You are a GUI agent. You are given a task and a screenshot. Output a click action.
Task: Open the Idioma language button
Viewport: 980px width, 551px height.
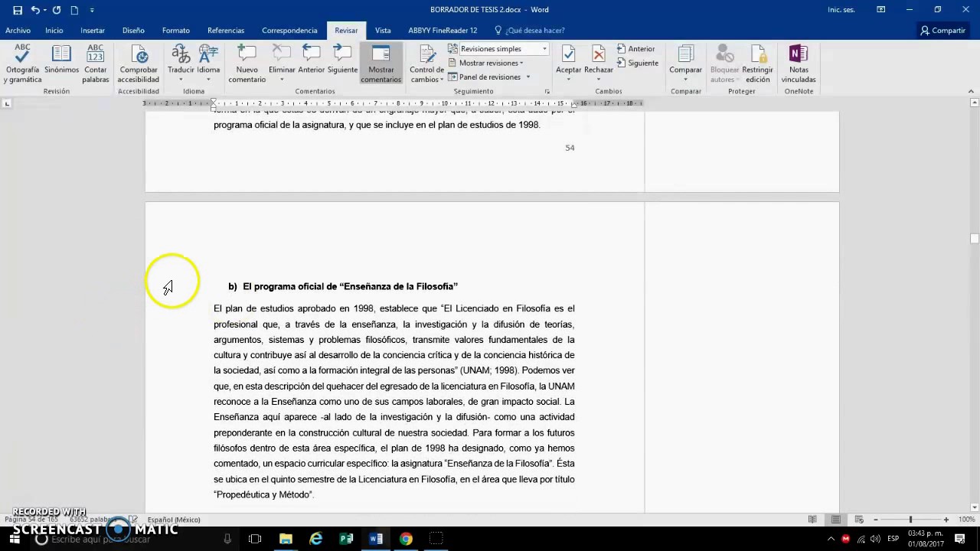pos(208,64)
